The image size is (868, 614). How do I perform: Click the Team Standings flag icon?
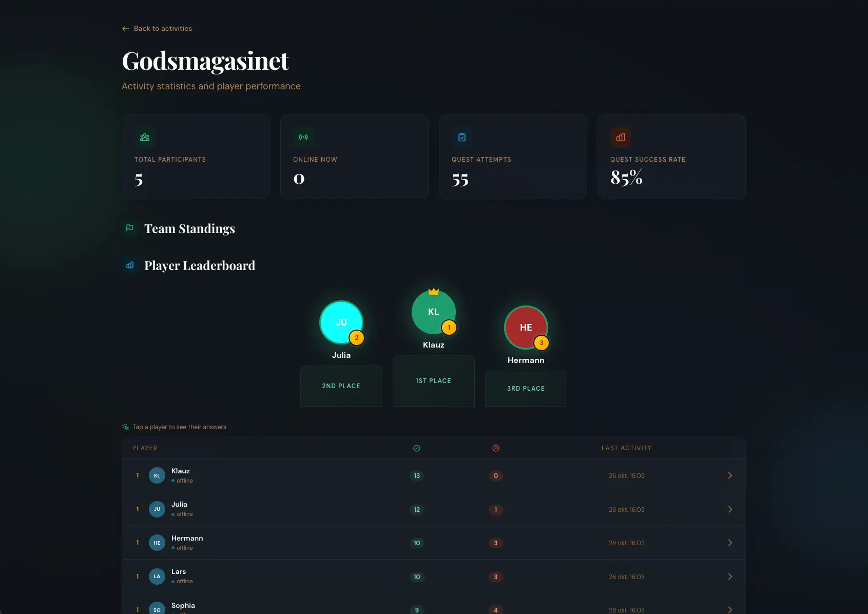129,228
